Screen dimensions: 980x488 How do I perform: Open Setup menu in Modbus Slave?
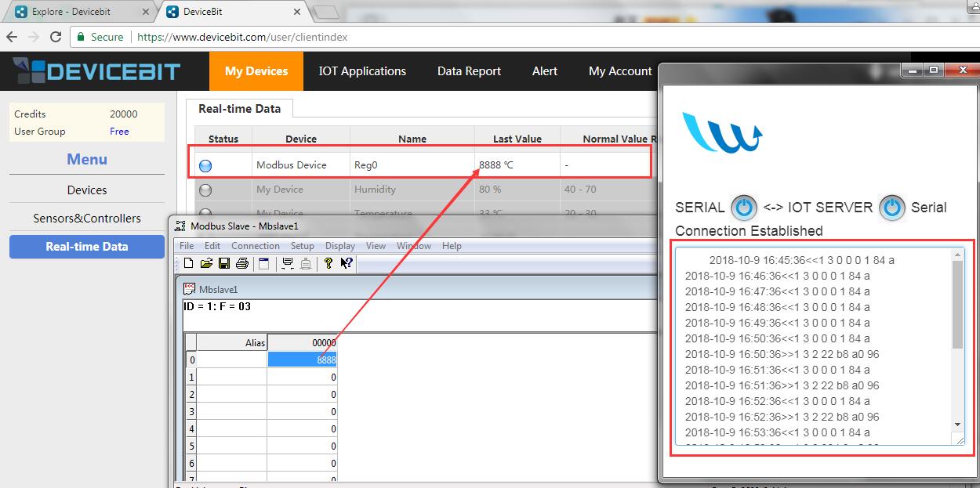click(x=303, y=246)
